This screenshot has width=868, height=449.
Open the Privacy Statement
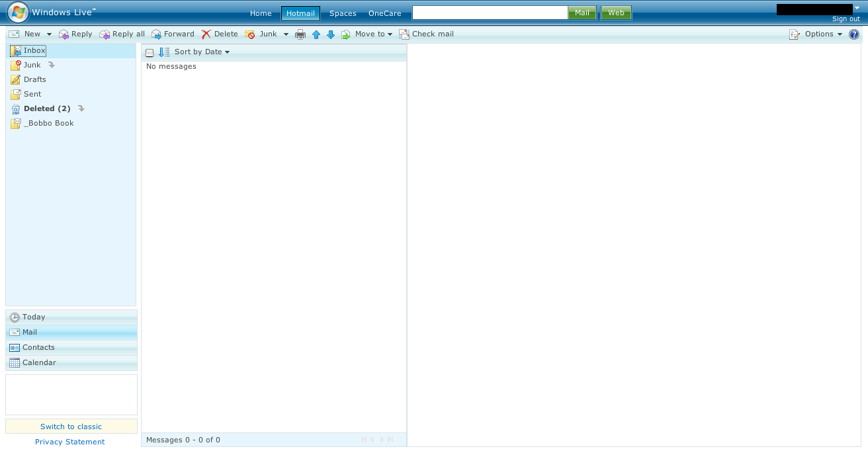click(69, 442)
